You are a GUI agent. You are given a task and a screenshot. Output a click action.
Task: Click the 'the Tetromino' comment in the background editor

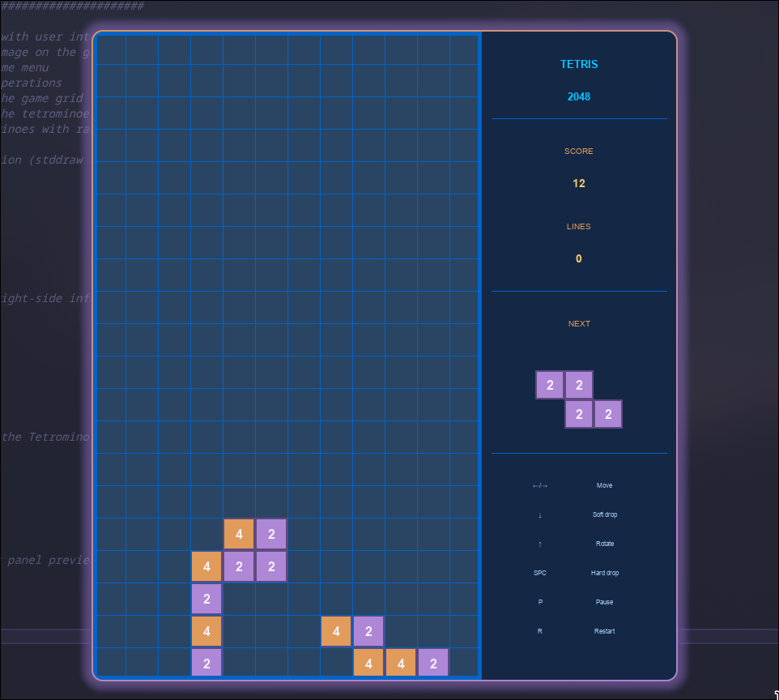[x=45, y=437]
